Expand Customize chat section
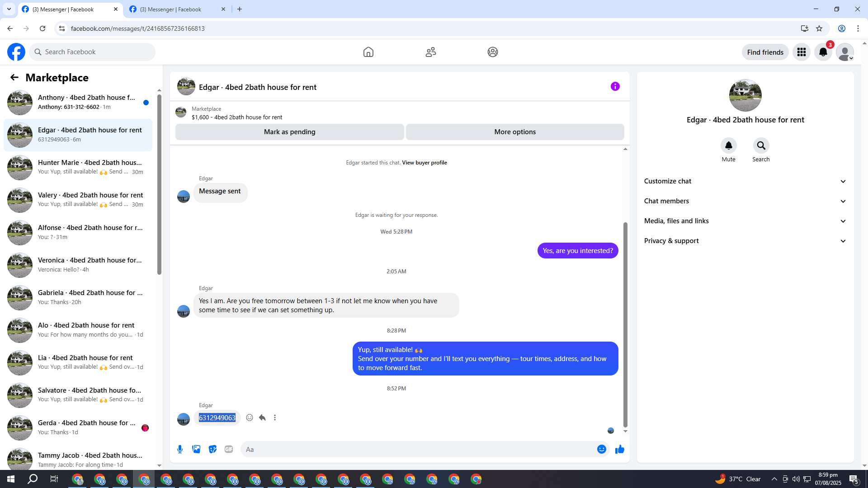 click(745, 181)
